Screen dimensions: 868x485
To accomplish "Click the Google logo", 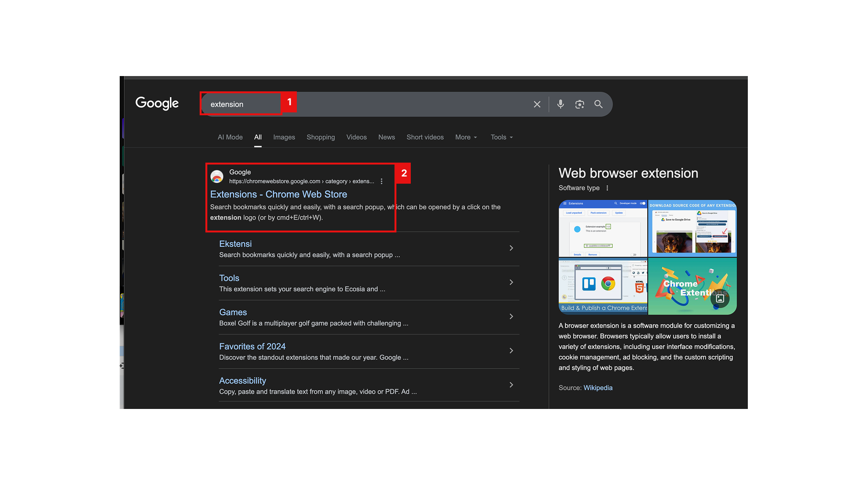I will click(x=157, y=103).
